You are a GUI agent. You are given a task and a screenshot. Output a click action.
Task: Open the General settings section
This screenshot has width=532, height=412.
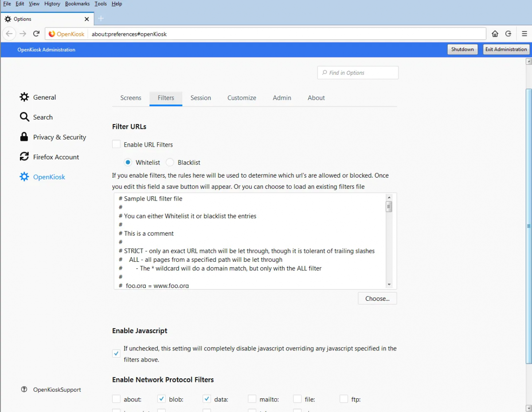click(44, 97)
